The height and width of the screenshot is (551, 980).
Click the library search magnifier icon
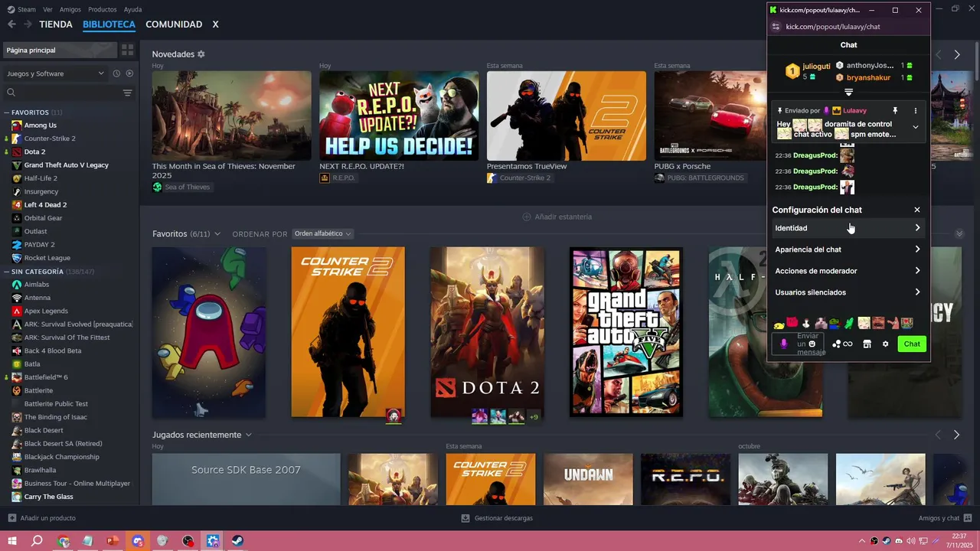point(11,93)
